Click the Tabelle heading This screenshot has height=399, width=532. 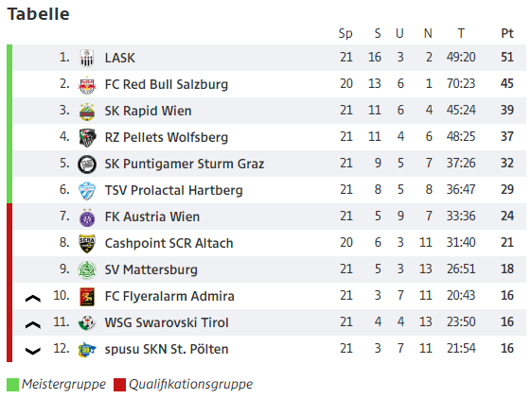(x=39, y=14)
